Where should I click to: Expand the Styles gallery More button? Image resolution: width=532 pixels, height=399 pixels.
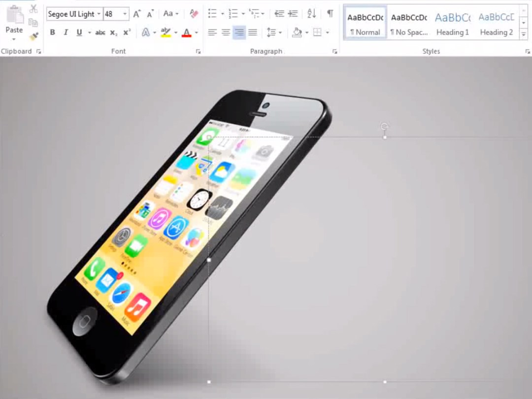(x=524, y=34)
